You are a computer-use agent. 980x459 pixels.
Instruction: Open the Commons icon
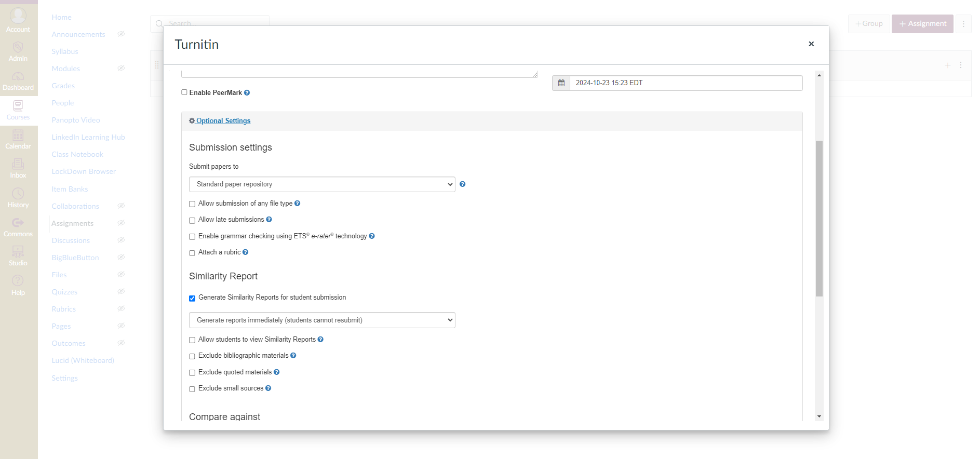[x=18, y=223]
